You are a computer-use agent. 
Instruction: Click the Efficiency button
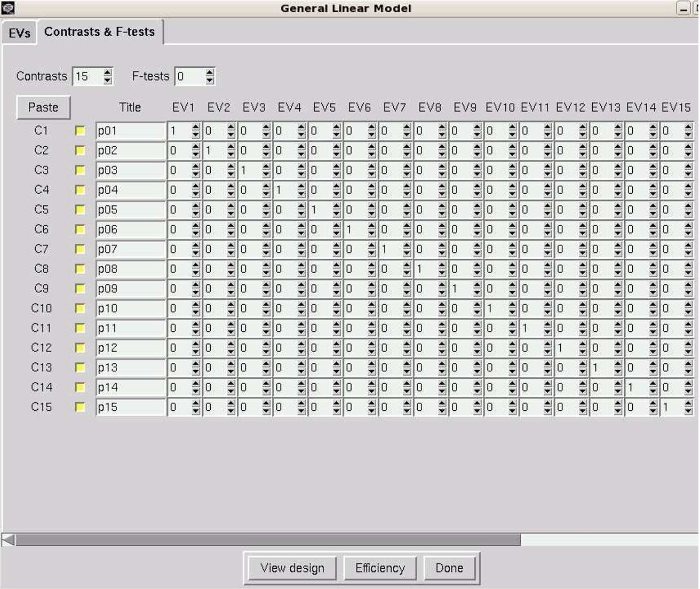(380, 568)
